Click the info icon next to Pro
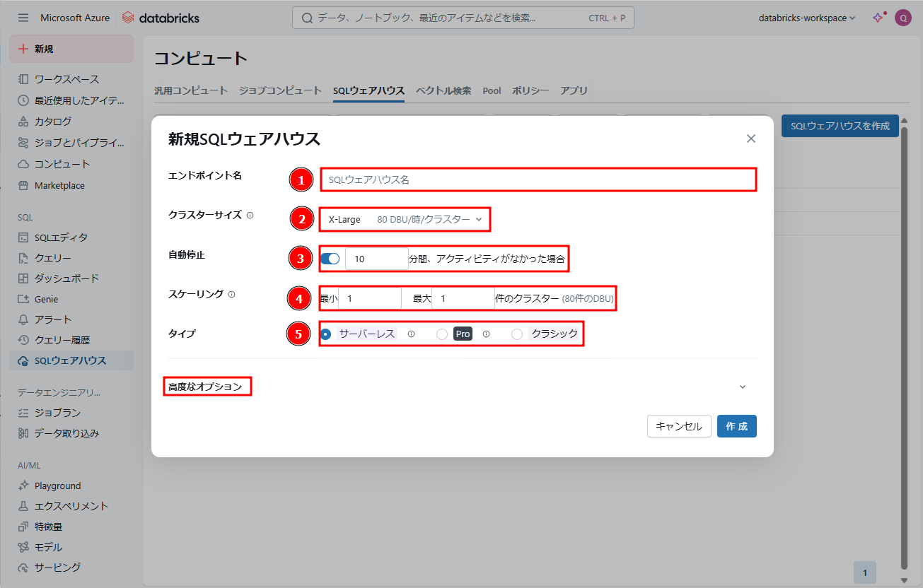 (x=486, y=334)
